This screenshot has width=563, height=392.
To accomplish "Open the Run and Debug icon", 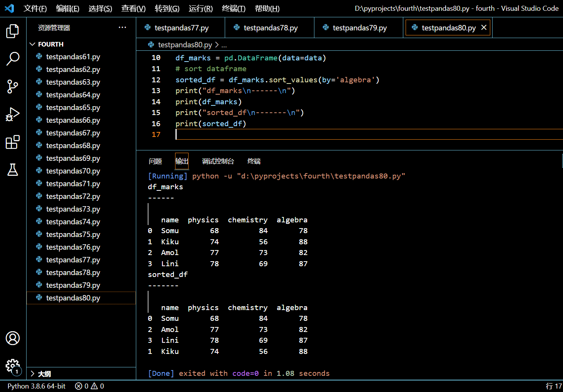I will [13, 114].
